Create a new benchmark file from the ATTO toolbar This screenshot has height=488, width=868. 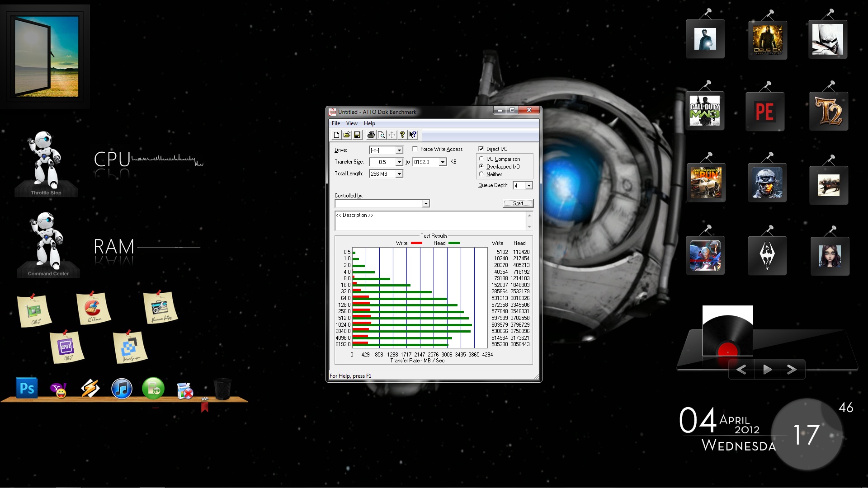(336, 135)
